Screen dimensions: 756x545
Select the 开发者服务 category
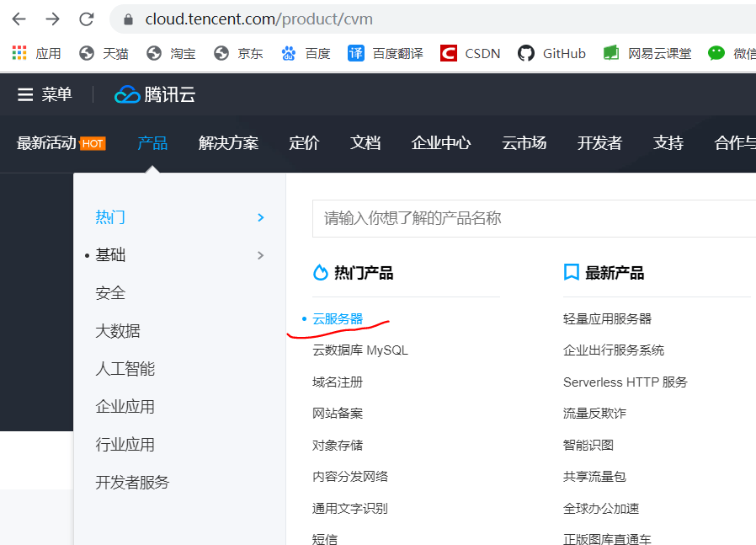(132, 483)
